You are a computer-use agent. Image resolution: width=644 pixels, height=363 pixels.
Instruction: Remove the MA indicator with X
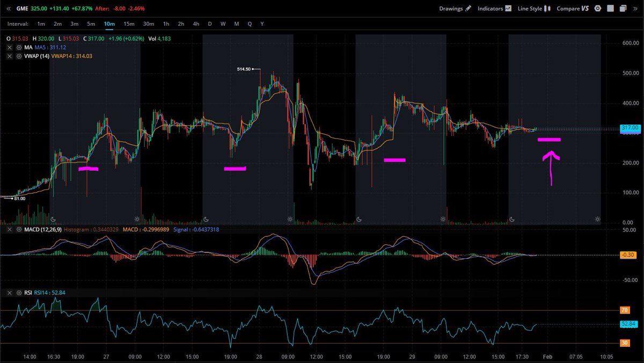(9, 47)
